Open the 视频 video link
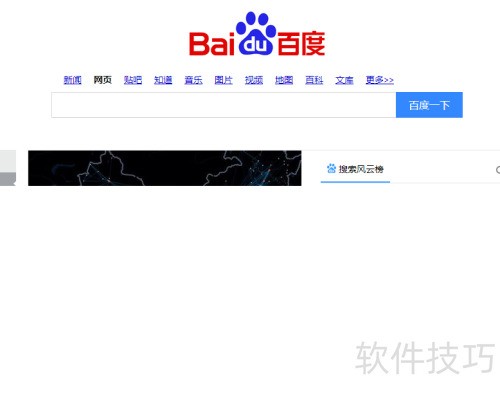 (x=254, y=80)
